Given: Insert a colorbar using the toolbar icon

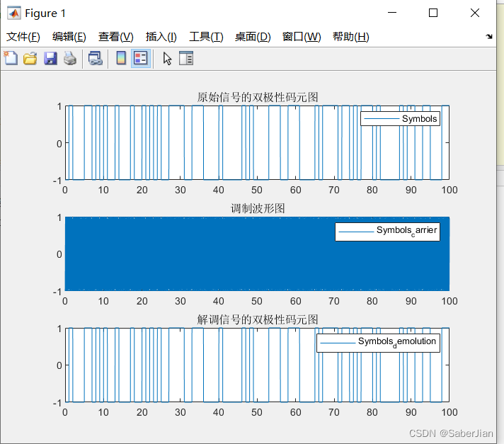Looking at the screenshot, I should point(121,59).
